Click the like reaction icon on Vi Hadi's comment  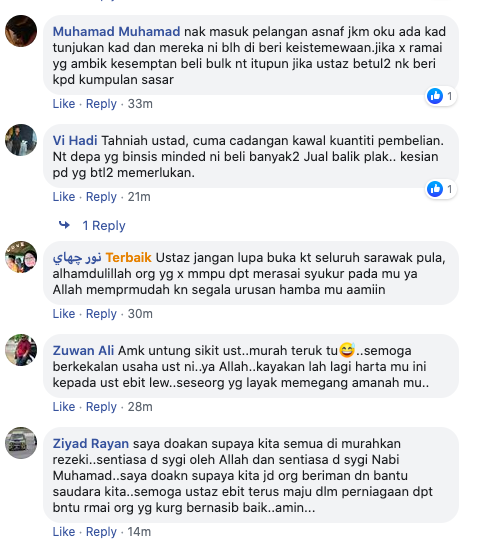(435, 189)
